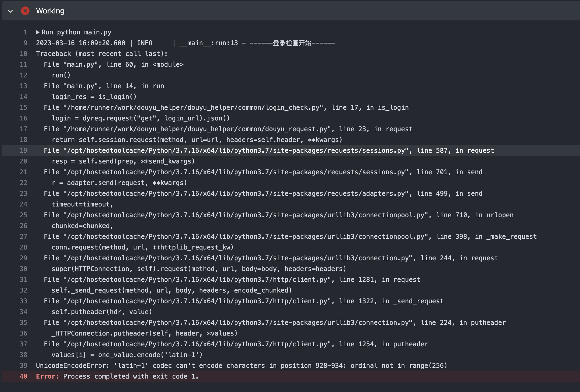The image size is (580, 392).
Task: Click line number 10 Traceback
Action: (24, 54)
